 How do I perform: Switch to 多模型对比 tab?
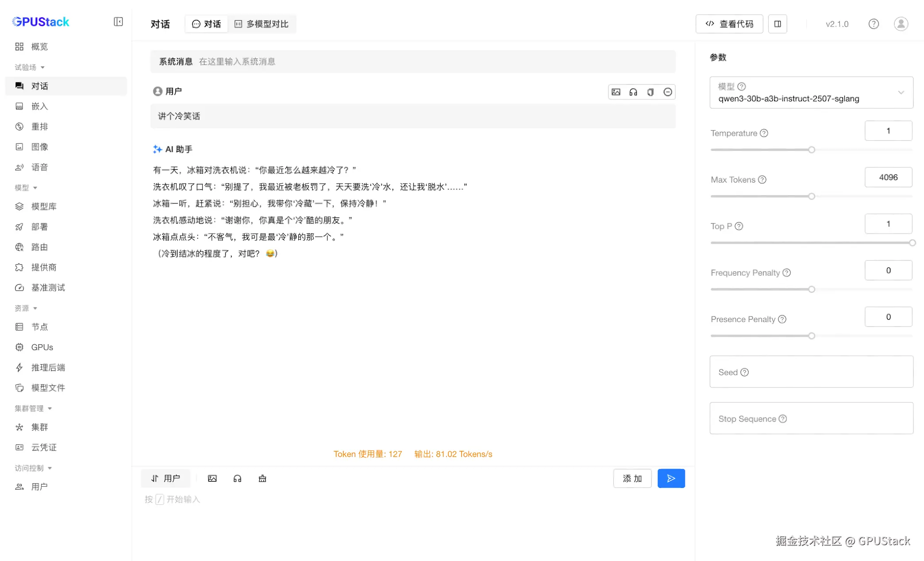point(262,24)
